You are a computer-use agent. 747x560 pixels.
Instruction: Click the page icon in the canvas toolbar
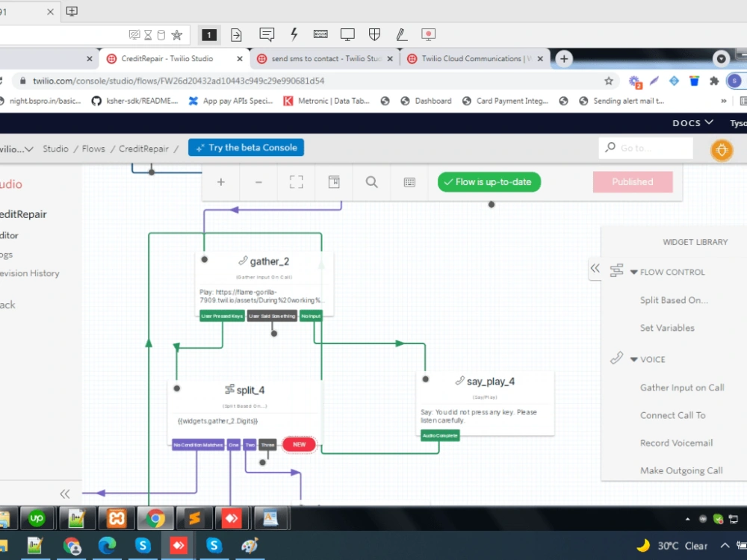tap(333, 181)
